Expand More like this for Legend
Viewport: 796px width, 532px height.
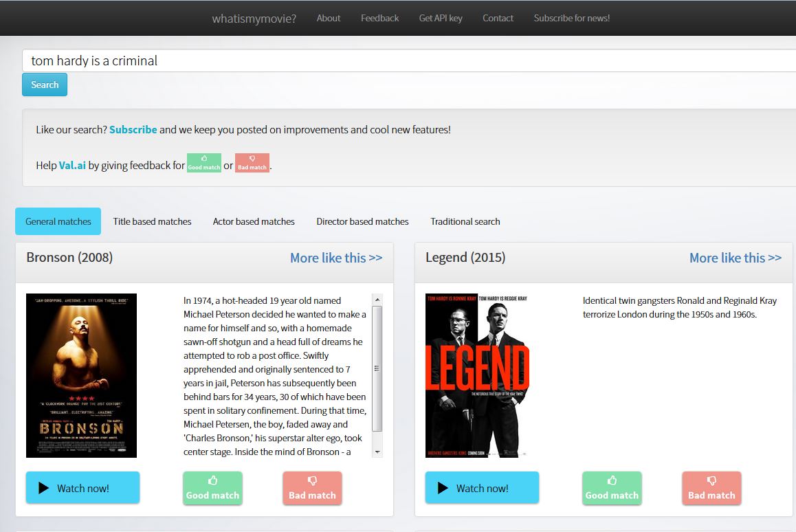(x=735, y=258)
